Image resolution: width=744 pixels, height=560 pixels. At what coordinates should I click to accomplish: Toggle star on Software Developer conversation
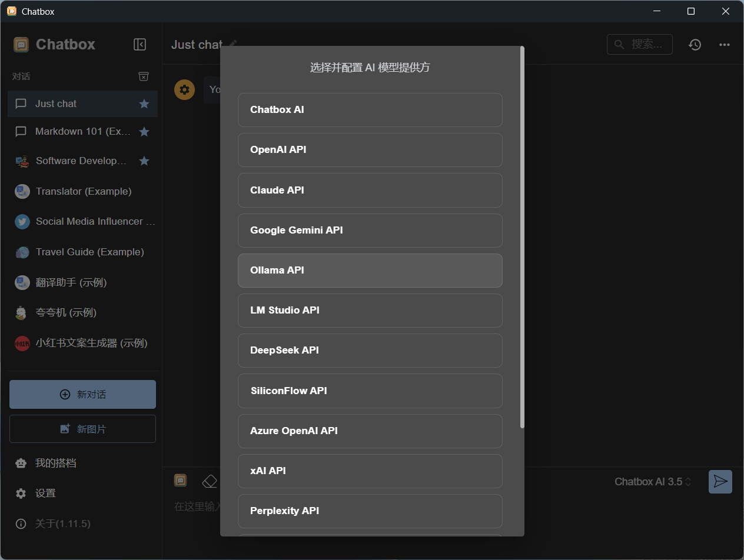(x=144, y=161)
